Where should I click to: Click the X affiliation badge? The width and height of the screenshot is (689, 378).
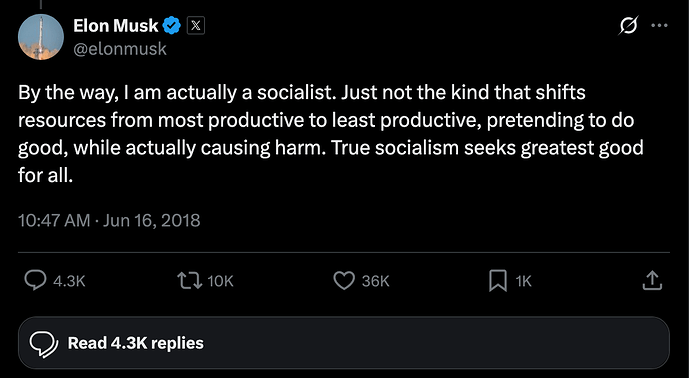tap(196, 25)
